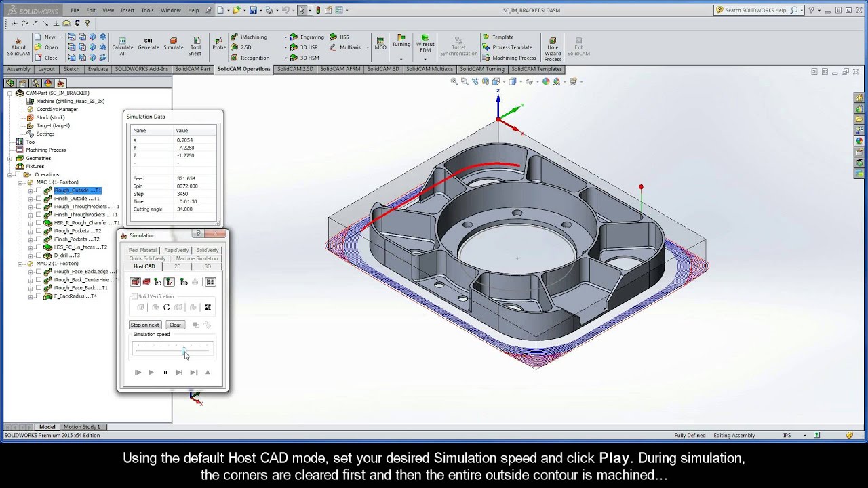This screenshot has width=868, height=488.
Task: Select the Probe operation
Action: coord(219,44)
